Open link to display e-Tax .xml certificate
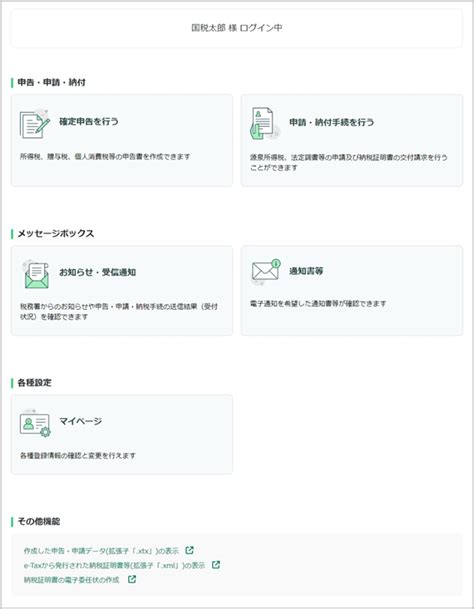474x609 pixels. click(114, 565)
